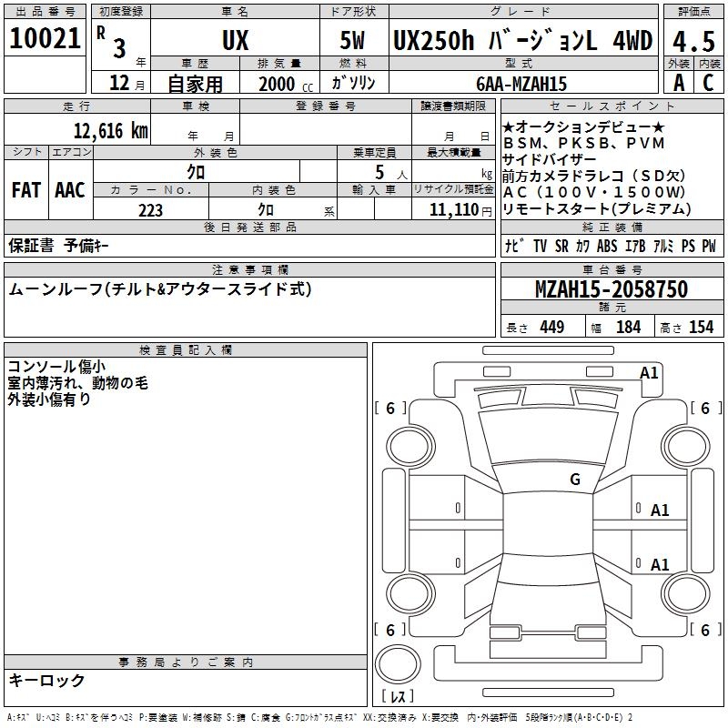Image resolution: width=728 pixels, height=728 pixels.
Task: Select interior color クロ under 内装色
Action: [266, 210]
